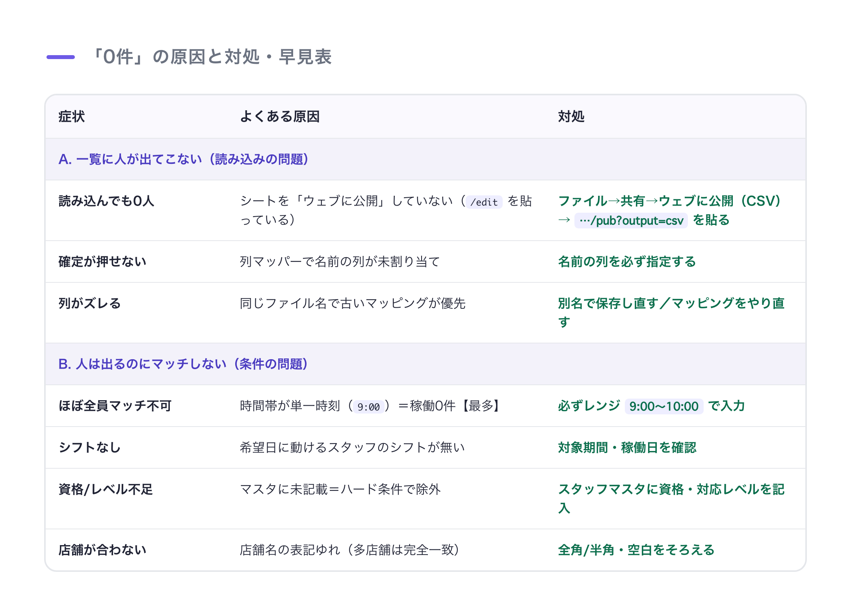Click the 資格/レベル不足 symptom cell
This screenshot has width=851, height=616.
(x=106, y=489)
